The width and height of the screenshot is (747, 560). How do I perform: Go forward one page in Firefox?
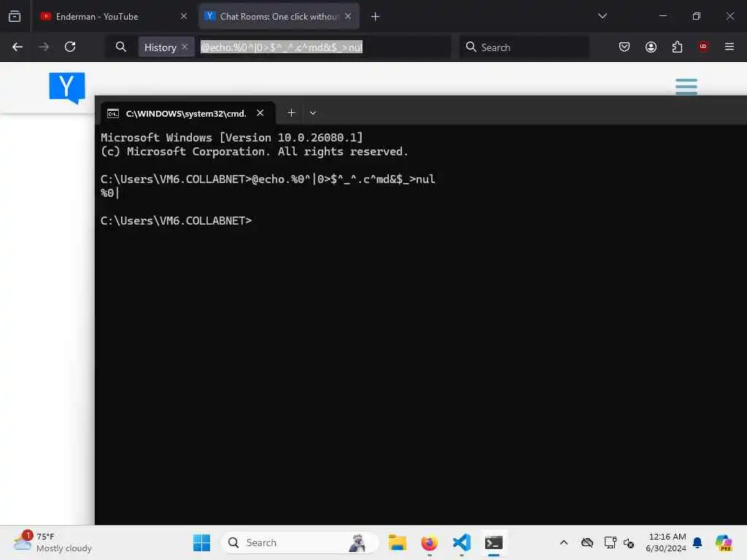(44, 47)
